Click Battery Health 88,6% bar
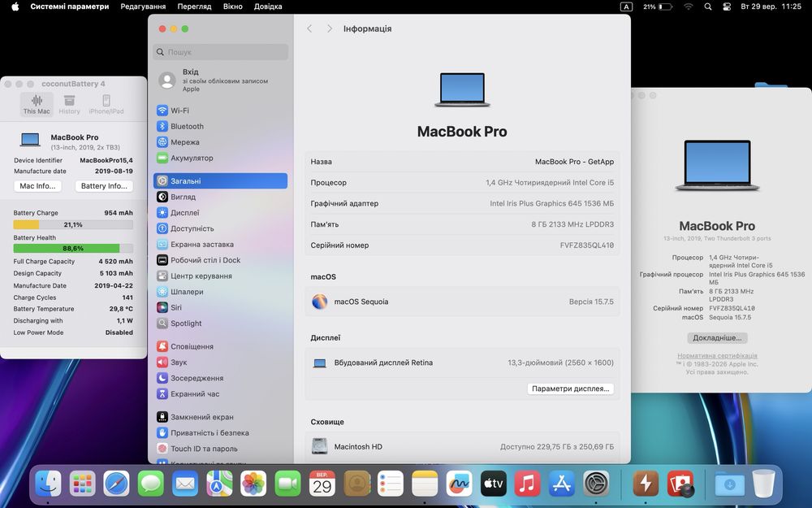Screen dimensions: 812x508 tap(73, 248)
